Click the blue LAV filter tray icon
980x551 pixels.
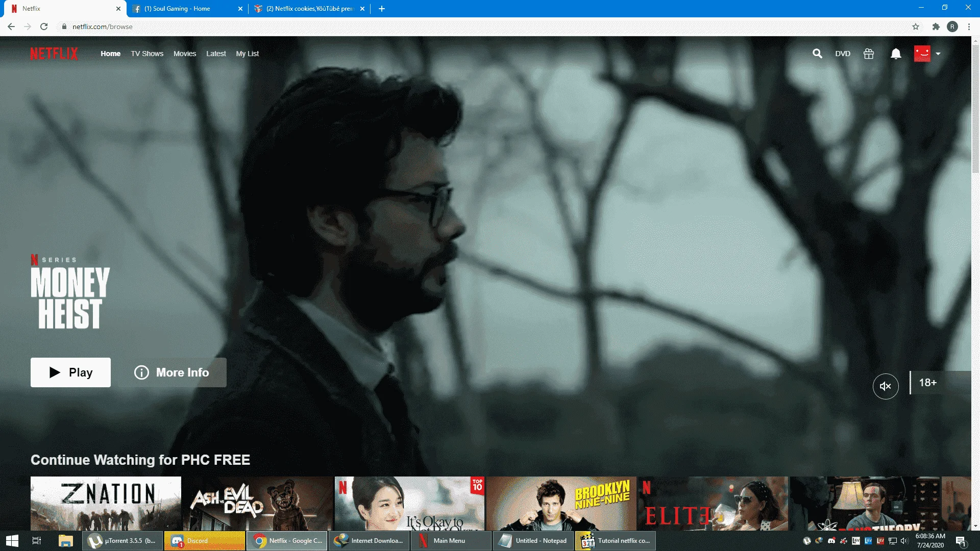(868, 541)
